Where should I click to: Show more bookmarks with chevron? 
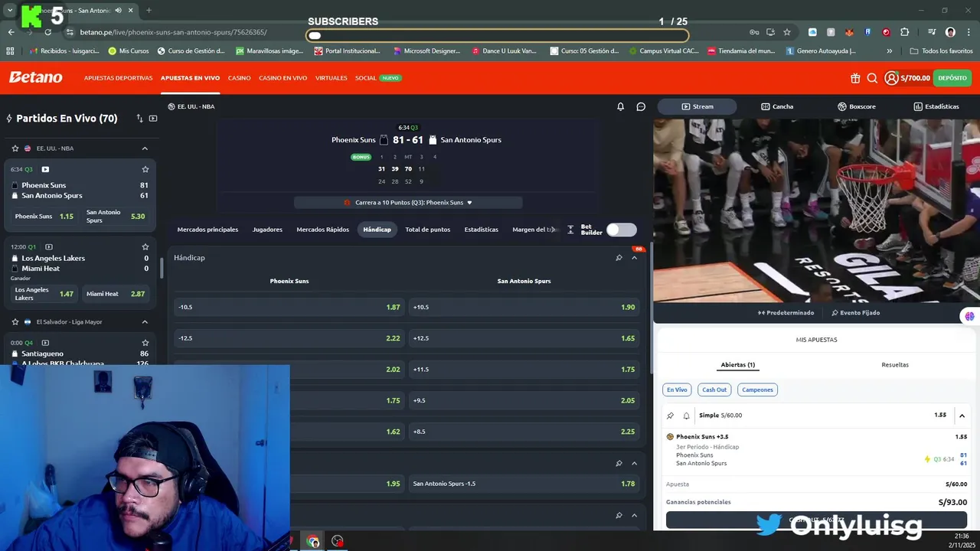pos(889,51)
